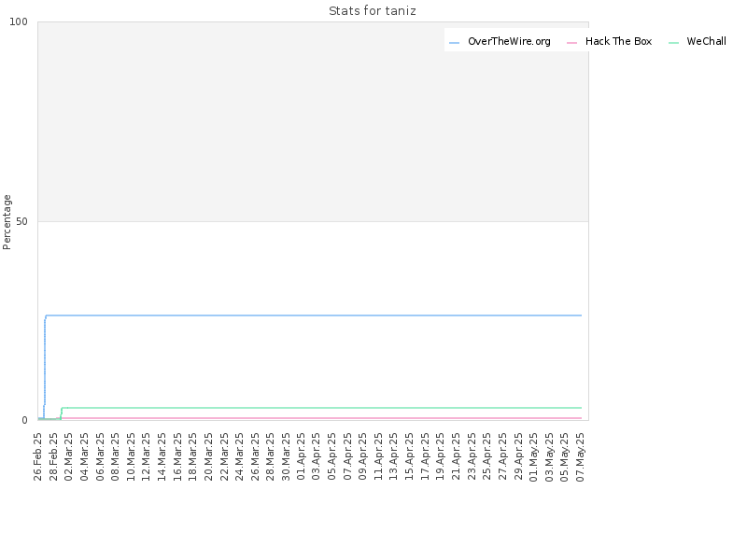Click the 08.Mar.25 date label
747x560 pixels.
click(115, 456)
